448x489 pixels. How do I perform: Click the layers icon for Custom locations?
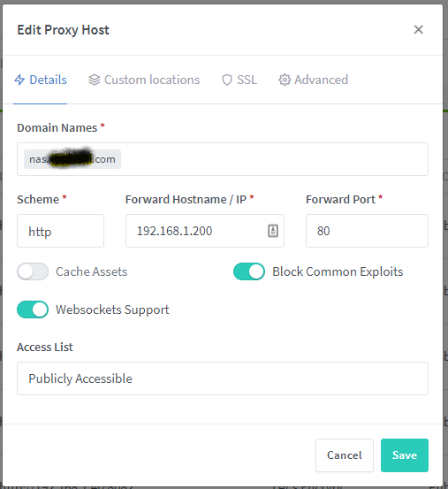pos(94,80)
